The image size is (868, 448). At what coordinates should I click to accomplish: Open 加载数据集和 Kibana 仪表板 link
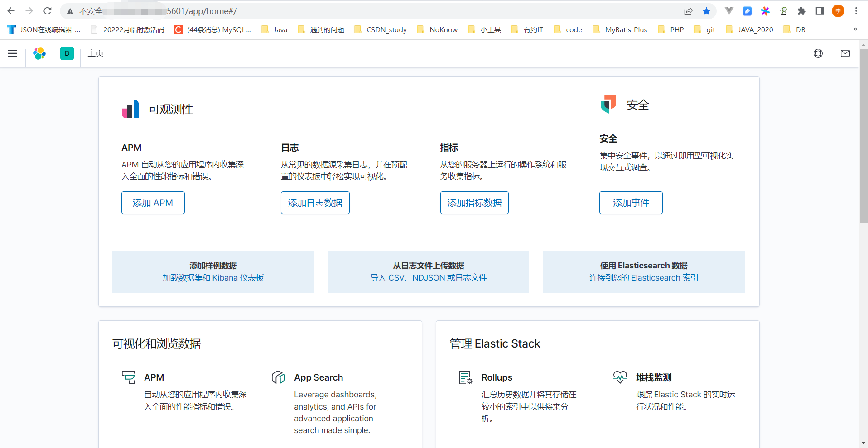click(x=212, y=277)
